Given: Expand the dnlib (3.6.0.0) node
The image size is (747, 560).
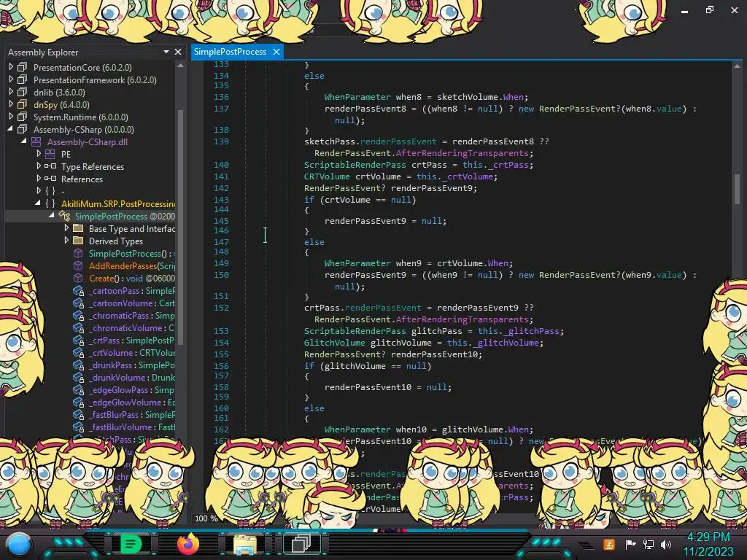Looking at the screenshot, I should tap(11, 91).
